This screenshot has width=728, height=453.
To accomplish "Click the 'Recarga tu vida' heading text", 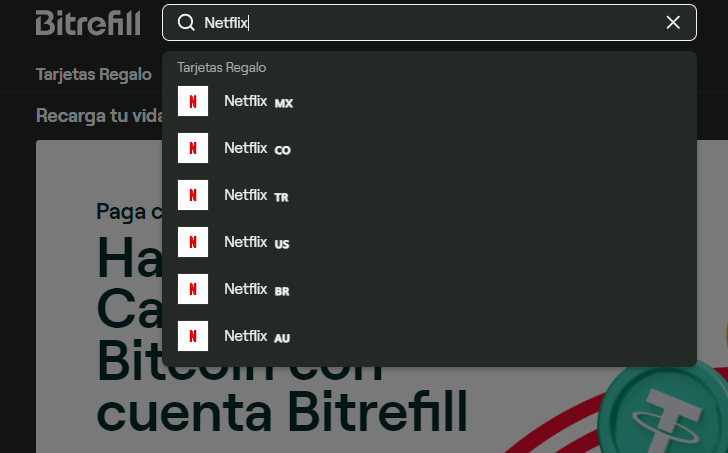I will (x=99, y=116).
